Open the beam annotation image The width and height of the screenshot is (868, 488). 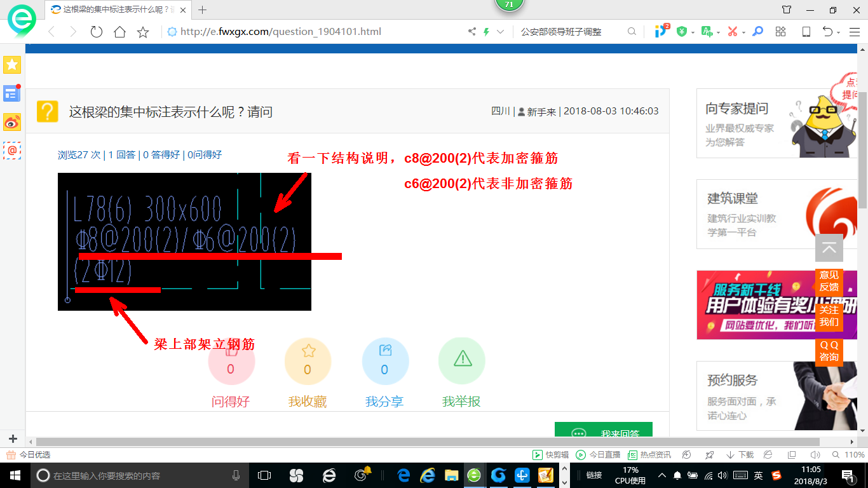click(184, 241)
